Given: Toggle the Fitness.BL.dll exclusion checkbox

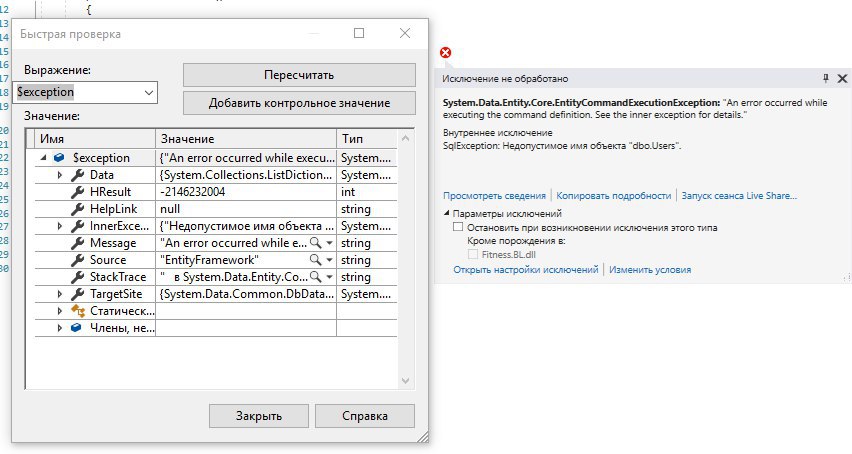Looking at the screenshot, I should [474, 255].
